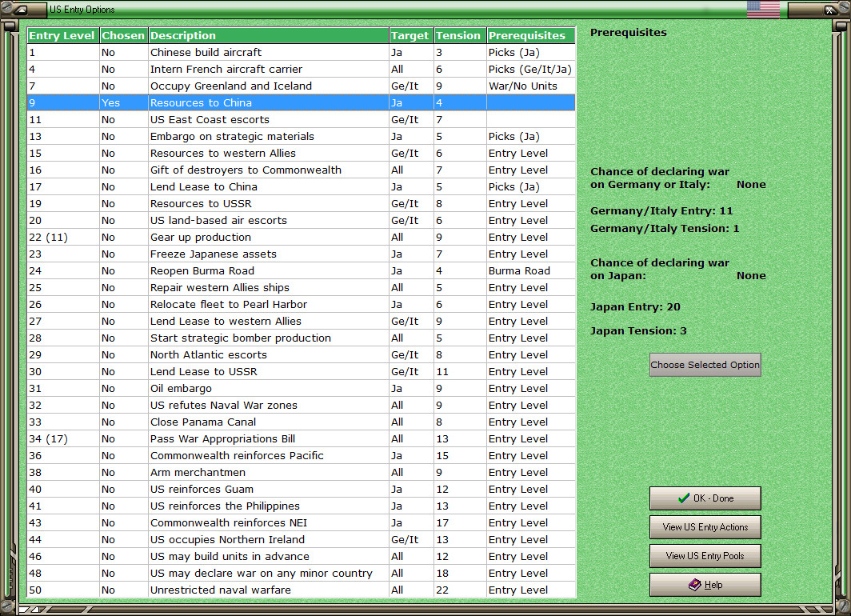Select Lend Lease to China row
This screenshot has width=851, height=616.
pyautogui.click(x=302, y=187)
